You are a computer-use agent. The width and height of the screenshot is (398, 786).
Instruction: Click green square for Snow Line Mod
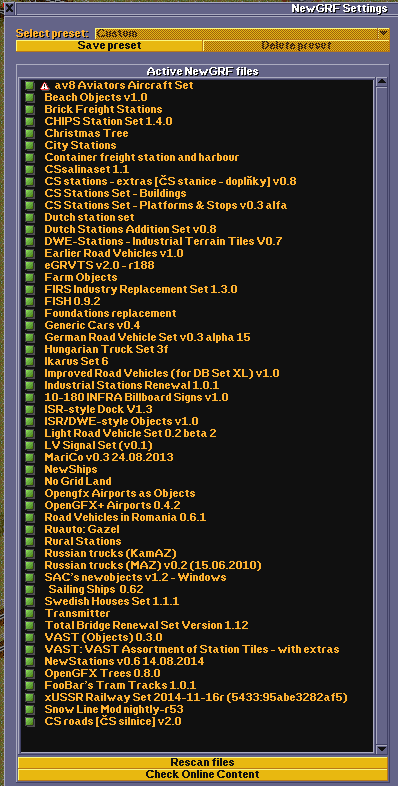(x=30, y=710)
